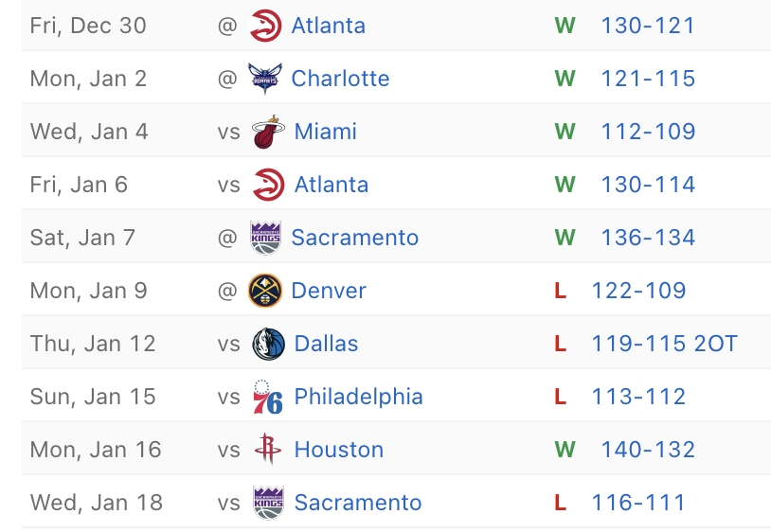
Task: Open the Philadelphia team link
Action: point(358,397)
